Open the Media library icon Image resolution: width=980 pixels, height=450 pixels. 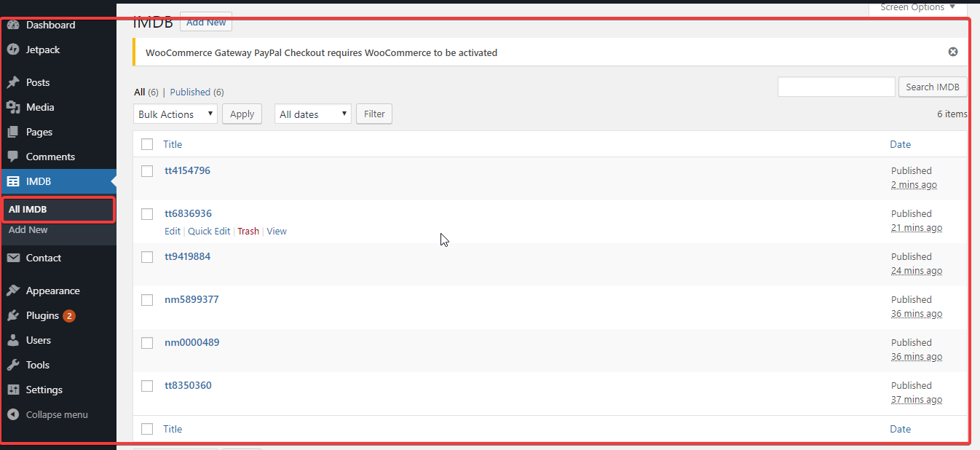point(13,107)
